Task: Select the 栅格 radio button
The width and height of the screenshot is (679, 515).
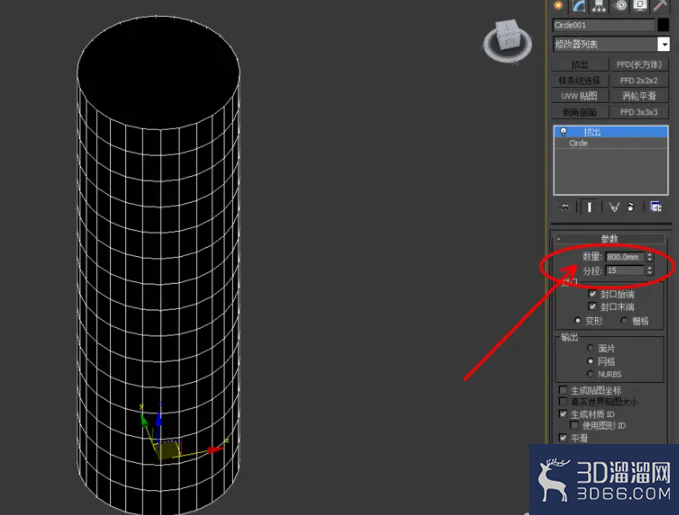Action: [x=624, y=321]
